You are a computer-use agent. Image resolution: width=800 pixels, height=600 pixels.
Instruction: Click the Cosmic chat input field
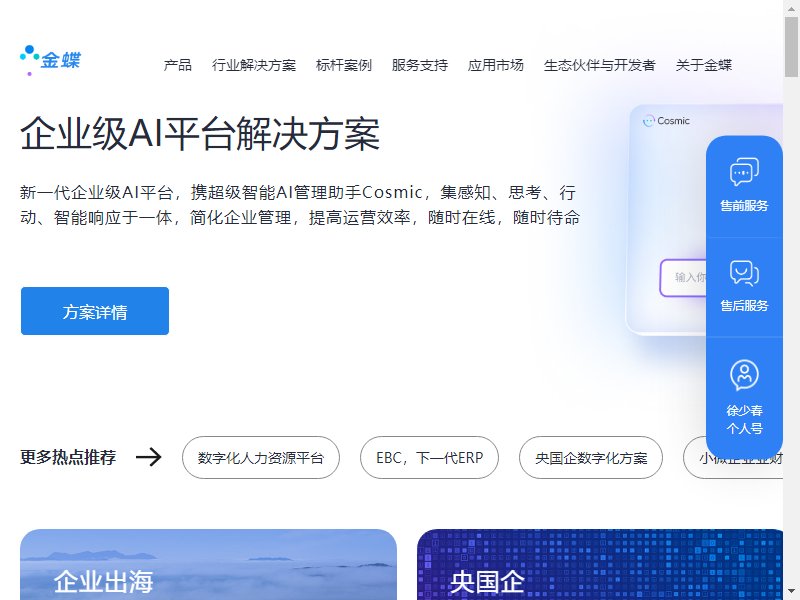(x=683, y=278)
